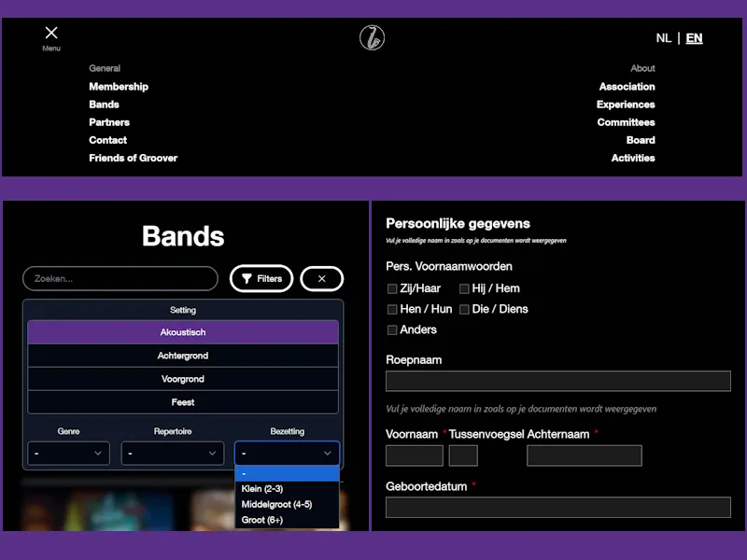Click the saxophone logo icon

tap(372, 37)
